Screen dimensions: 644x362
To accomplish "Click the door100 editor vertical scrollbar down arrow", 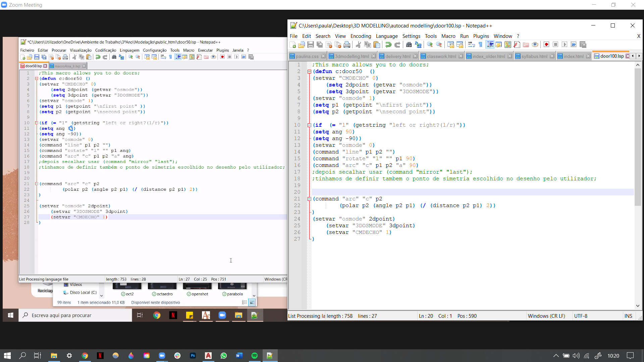I will click(638, 306).
